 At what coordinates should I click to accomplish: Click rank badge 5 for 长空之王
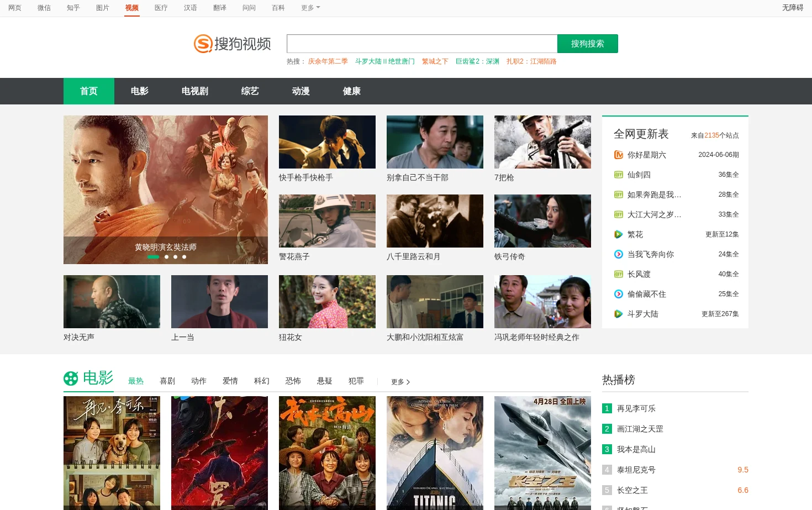click(x=607, y=490)
